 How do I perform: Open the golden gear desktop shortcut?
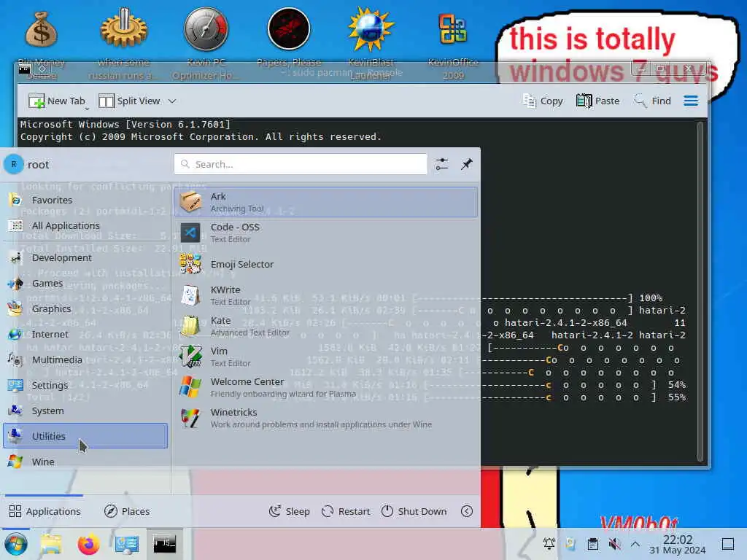(x=123, y=43)
